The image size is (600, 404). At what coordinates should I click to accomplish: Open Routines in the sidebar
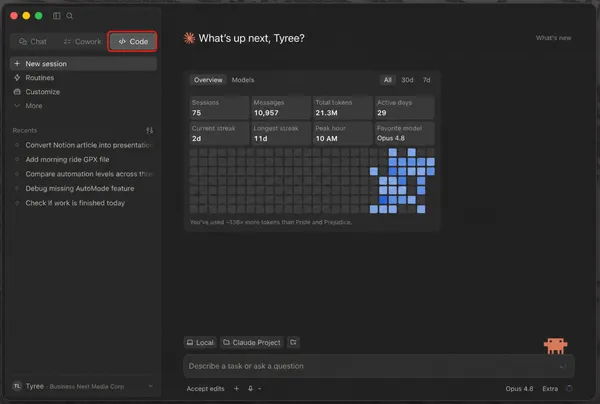(x=39, y=78)
